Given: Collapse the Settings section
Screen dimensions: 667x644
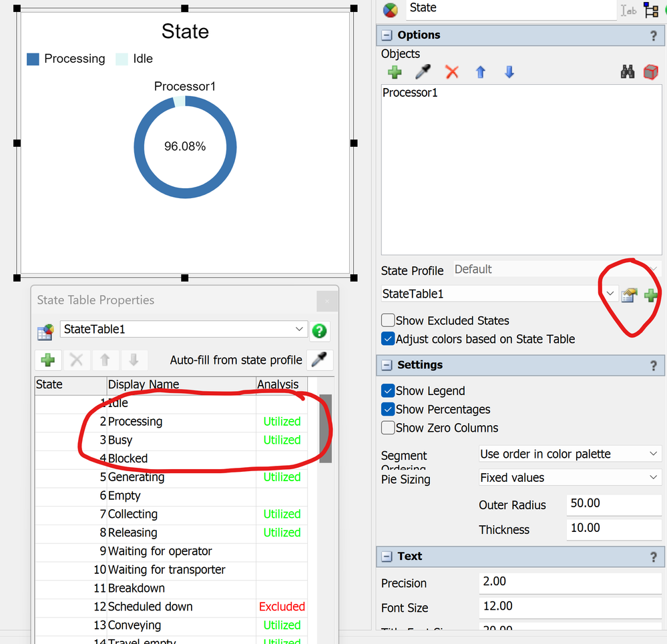Looking at the screenshot, I should coord(387,365).
